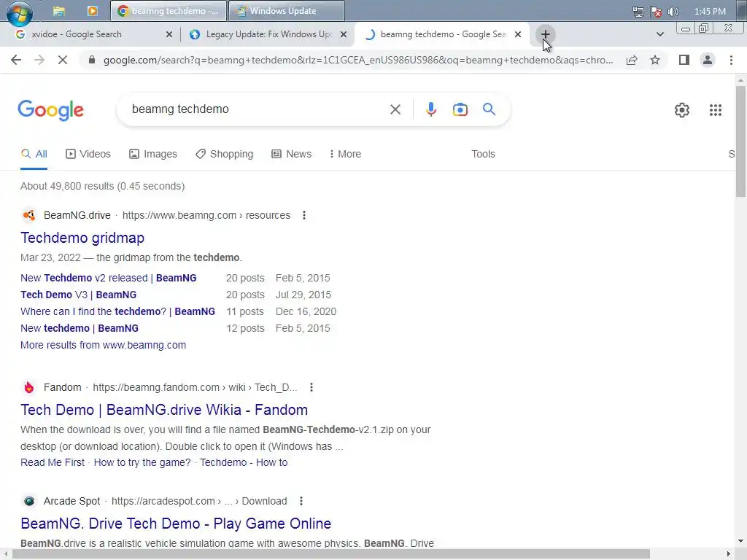This screenshot has width=747, height=560.
Task: Expand the tab search chevron
Action: tap(659, 34)
